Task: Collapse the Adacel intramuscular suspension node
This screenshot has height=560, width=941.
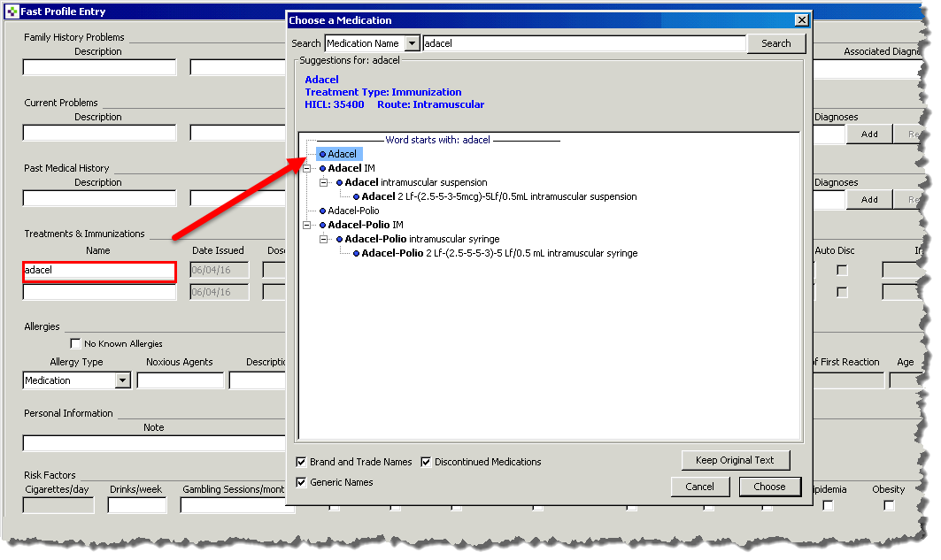Action: (x=323, y=182)
